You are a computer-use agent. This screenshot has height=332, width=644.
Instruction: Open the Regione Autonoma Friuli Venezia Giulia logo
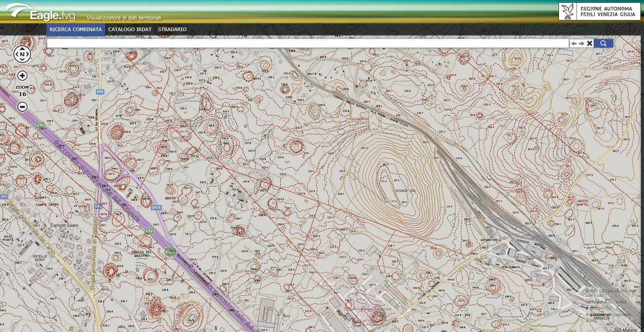(x=599, y=11)
